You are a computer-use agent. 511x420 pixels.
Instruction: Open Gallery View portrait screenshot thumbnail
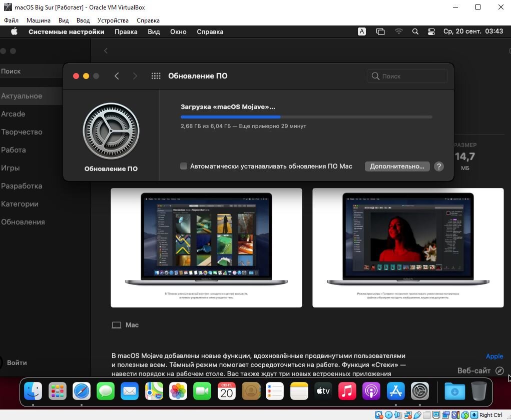[408, 247]
